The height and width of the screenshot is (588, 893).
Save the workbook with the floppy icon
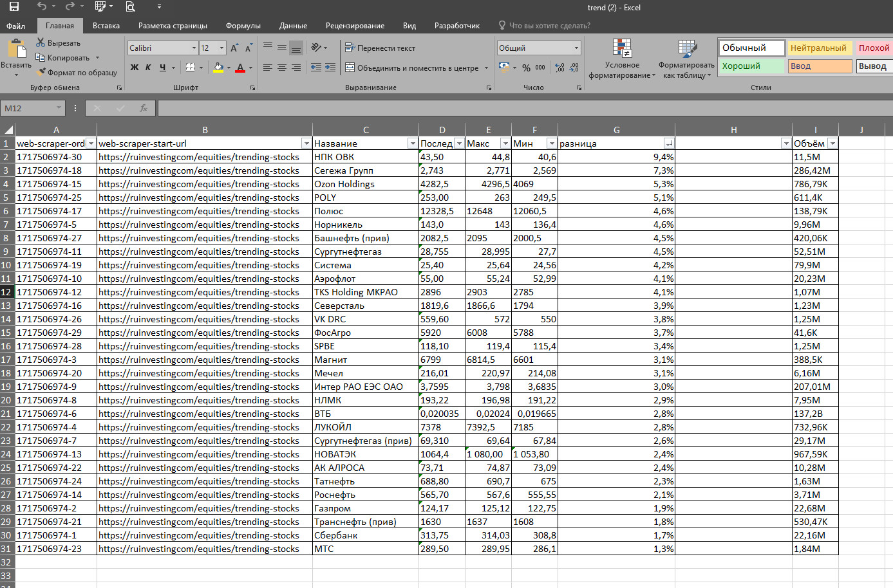click(14, 7)
